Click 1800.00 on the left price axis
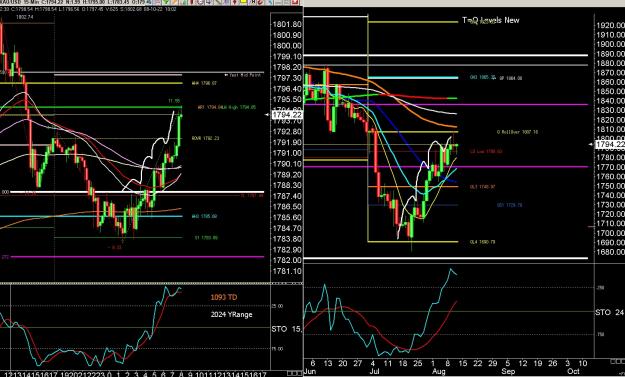Screen dimensions: 625x377 coord(287,46)
